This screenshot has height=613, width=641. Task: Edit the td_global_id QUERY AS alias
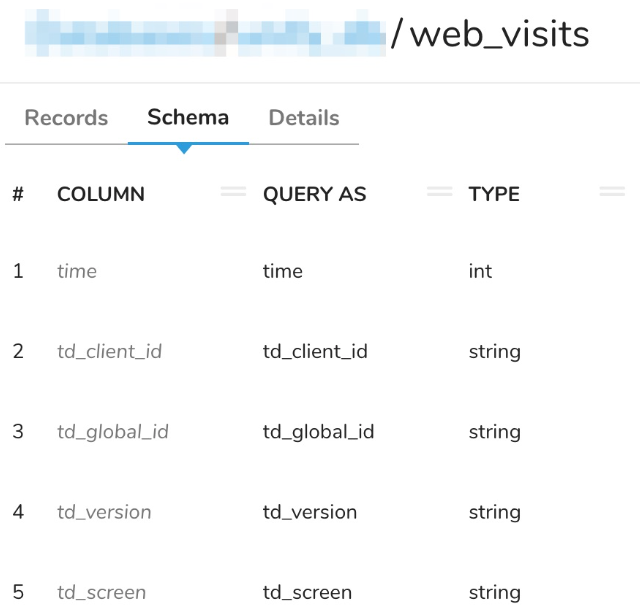click(x=318, y=432)
